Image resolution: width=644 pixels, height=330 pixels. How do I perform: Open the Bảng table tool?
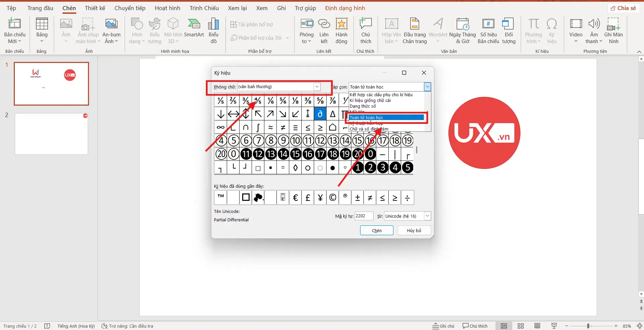42,31
